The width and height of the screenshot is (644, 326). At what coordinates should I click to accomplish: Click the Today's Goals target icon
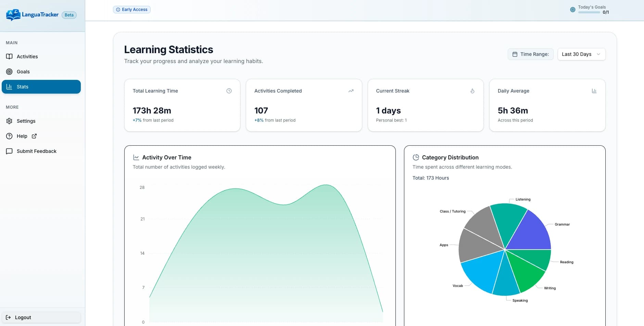[x=573, y=10]
